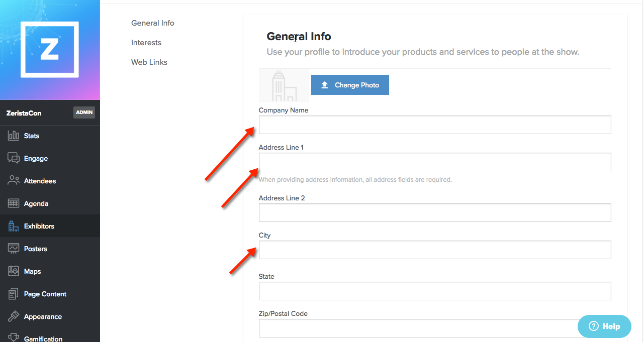
Task: Focus the Company Name field
Action: (435, 125)
